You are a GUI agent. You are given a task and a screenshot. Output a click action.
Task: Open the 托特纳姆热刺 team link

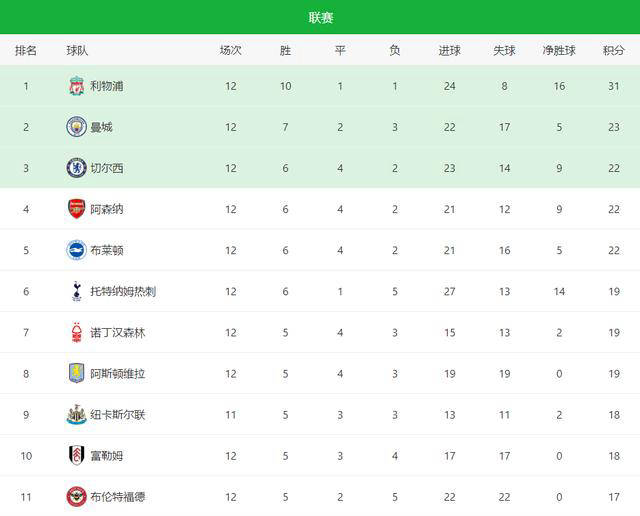point(123,291)
